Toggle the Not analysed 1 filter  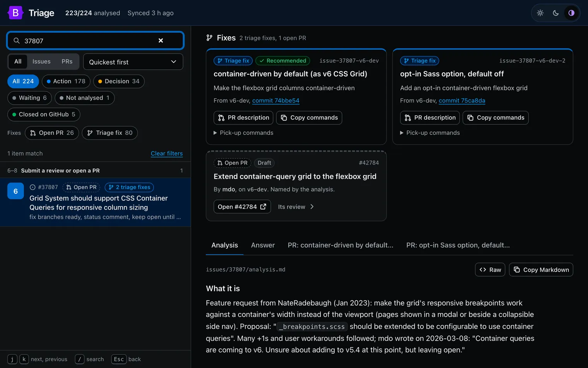[x=85, y=98]
